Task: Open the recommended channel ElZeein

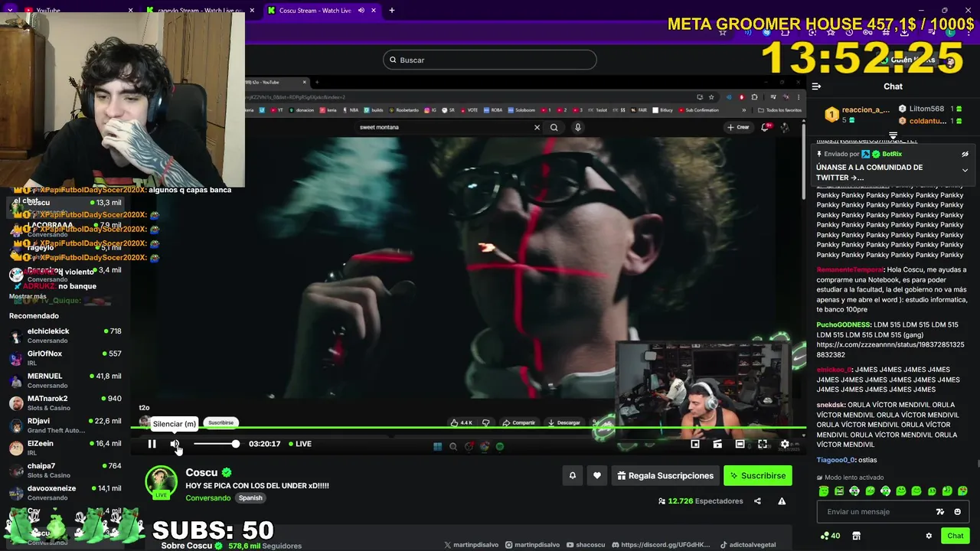Action: pos(65,448)
